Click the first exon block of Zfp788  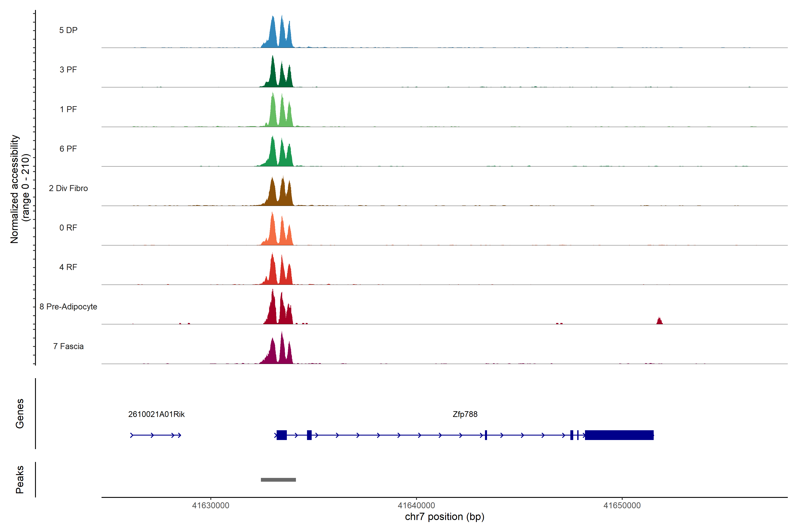(x=282, y=435)
